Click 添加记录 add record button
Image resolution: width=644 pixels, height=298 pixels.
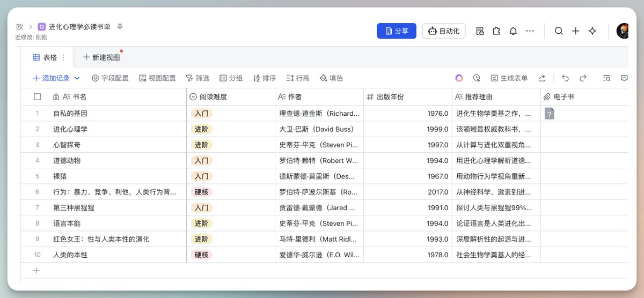[x=52, y=78]
